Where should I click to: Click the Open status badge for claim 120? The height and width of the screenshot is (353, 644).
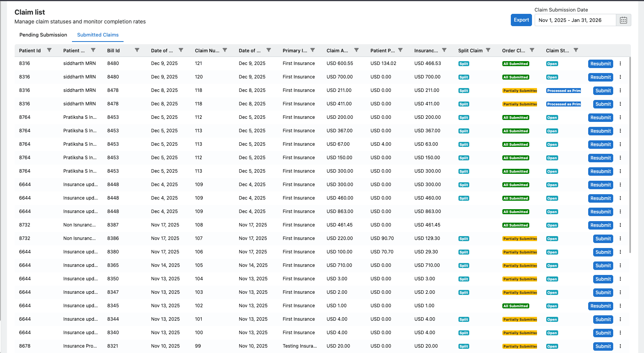pyautogui.click(x=552, y=77)
